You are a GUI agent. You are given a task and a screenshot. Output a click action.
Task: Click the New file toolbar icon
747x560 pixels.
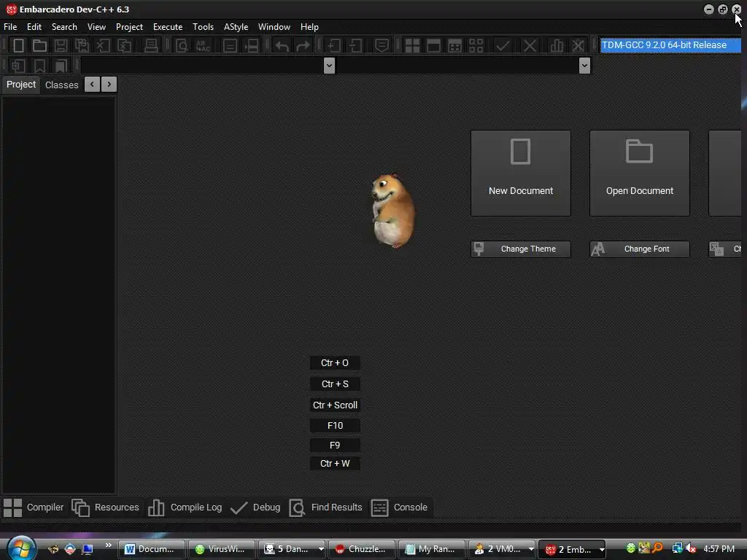click(x=18, y=46)
